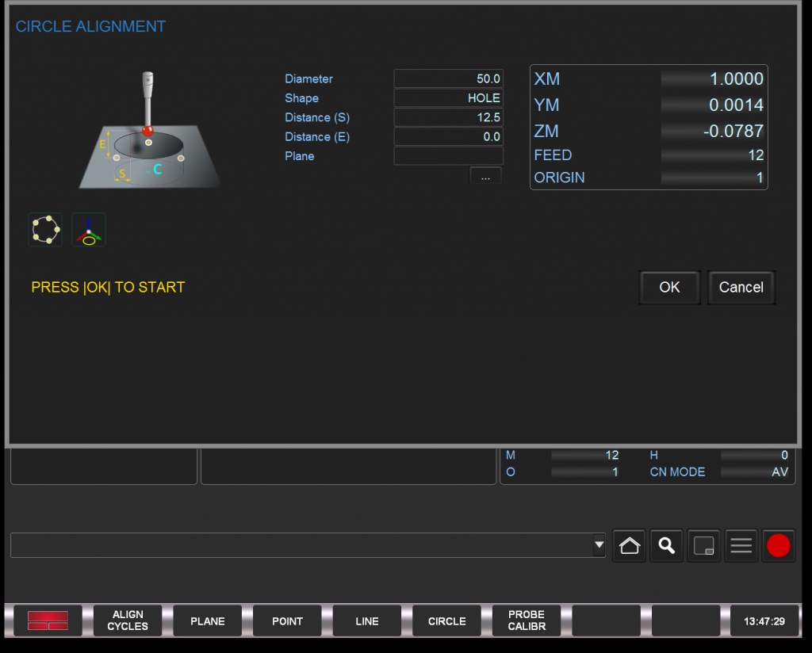812x653 pixels.
Task: Click the Distance (S) input field
Action: 448,117
